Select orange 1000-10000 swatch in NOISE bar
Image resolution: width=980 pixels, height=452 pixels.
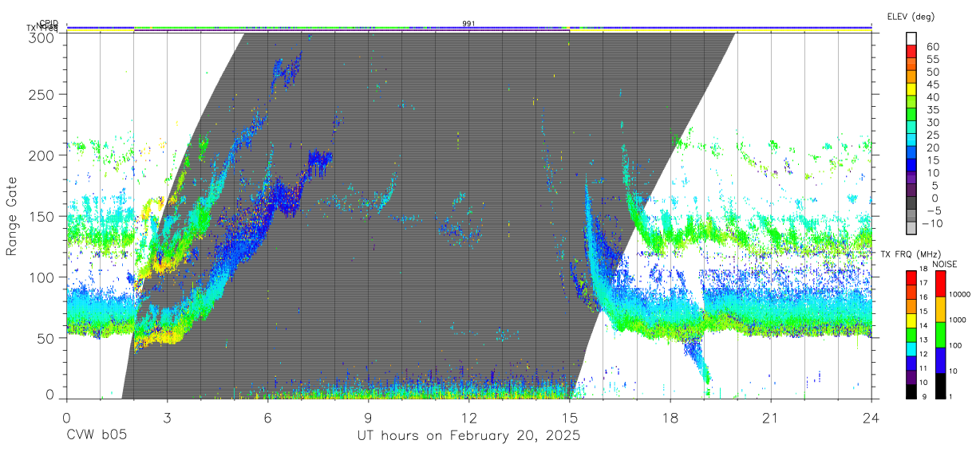tap(940, 309)
